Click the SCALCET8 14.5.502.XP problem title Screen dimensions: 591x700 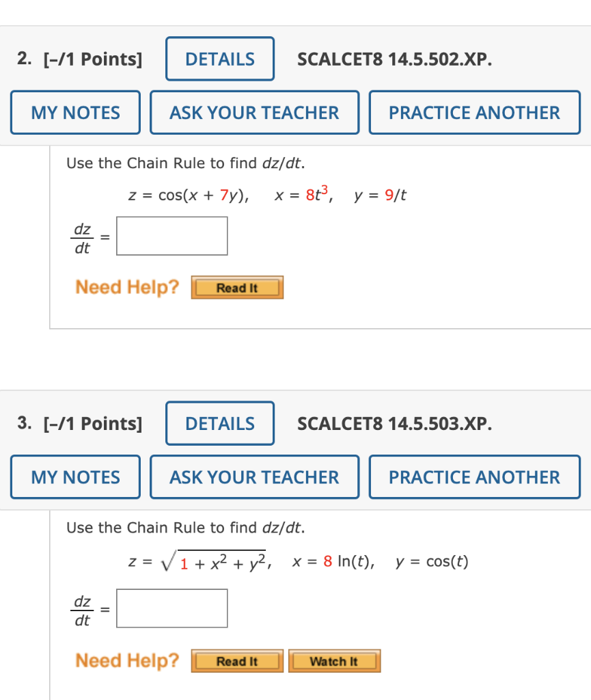click(x=395, y=59)
